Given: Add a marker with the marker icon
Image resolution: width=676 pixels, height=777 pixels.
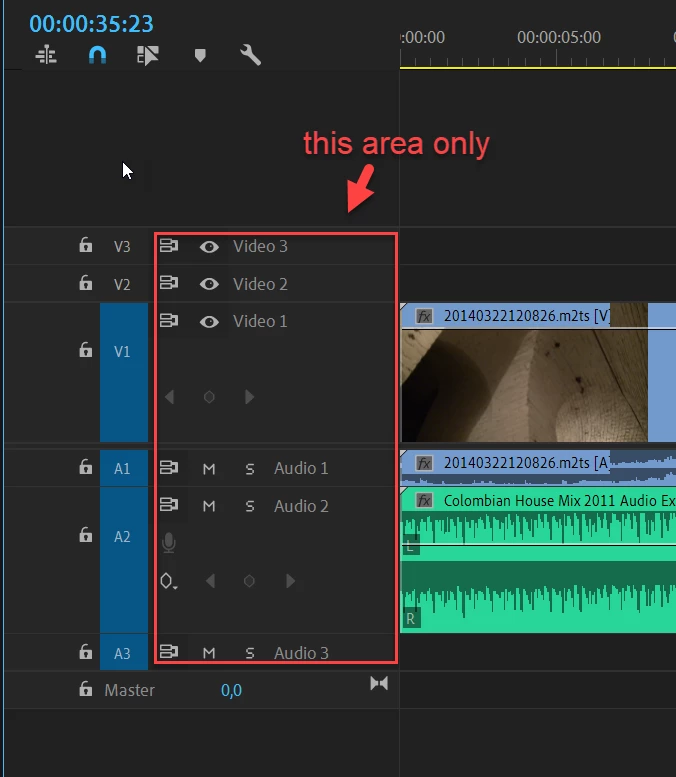Looking at the screenshot, I should (200, 55).
